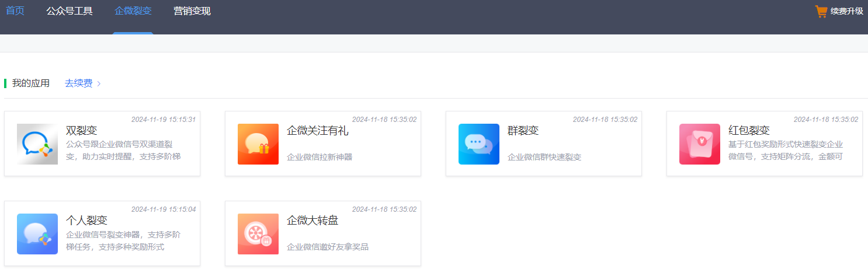The height and width of the screenshot is (276, 868).
Task: Click the shopping cart icon
Action: pyautogui.click(x=821, y=11)
